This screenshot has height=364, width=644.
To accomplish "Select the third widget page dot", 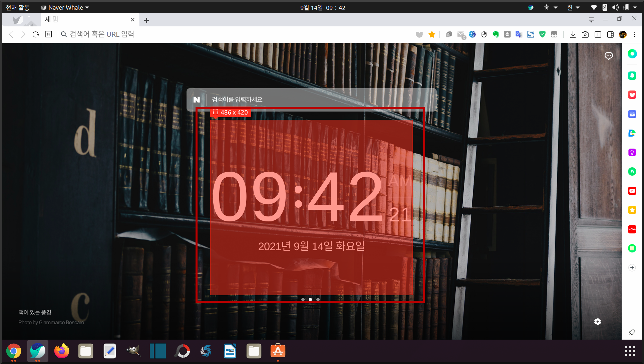I will [x=318, y=299].
